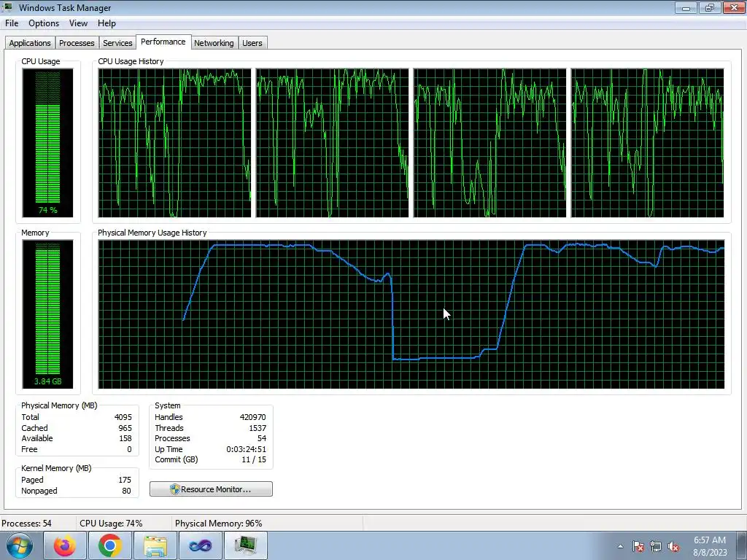Click the Processes label in System group
This screenshot has width=747, height=560.
click(x=172, y=438)
